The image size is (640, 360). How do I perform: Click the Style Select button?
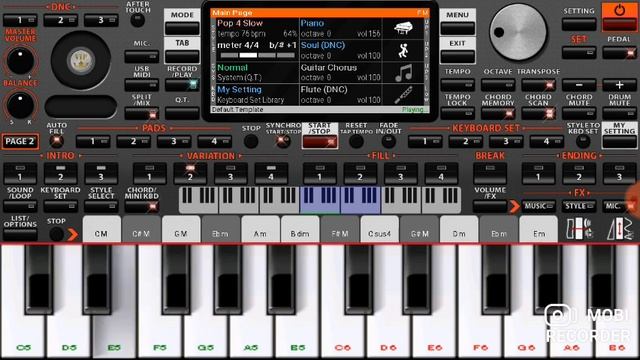[101, 206]
